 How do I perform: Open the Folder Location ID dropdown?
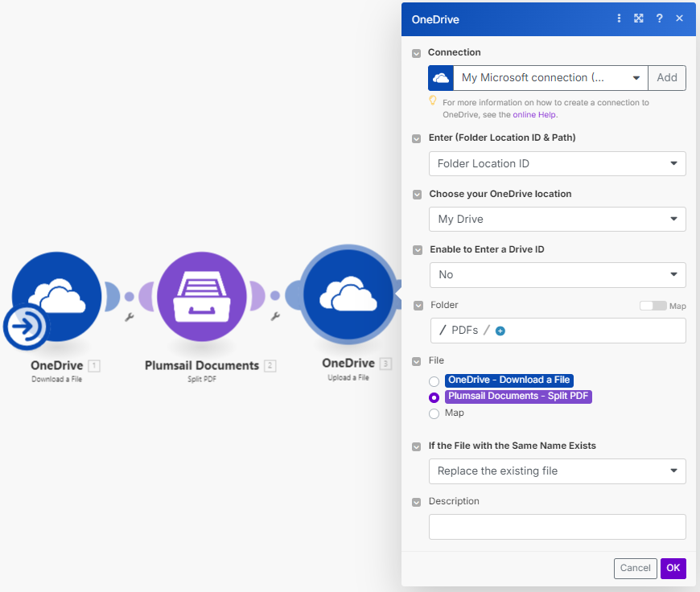557,163
